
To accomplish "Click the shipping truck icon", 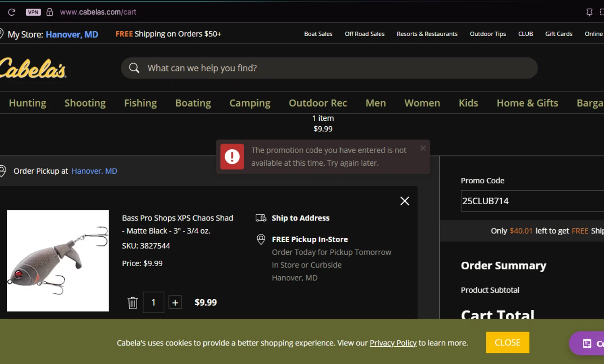I will pyautogui.click(x=261, y=218).
